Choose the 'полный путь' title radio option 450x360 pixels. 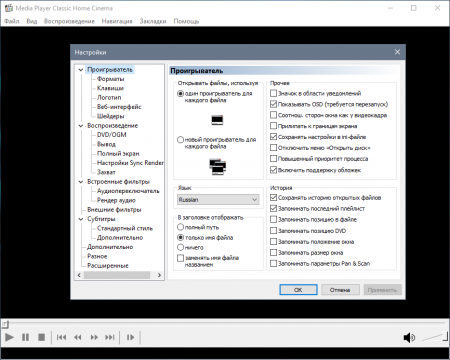(180, 227)
